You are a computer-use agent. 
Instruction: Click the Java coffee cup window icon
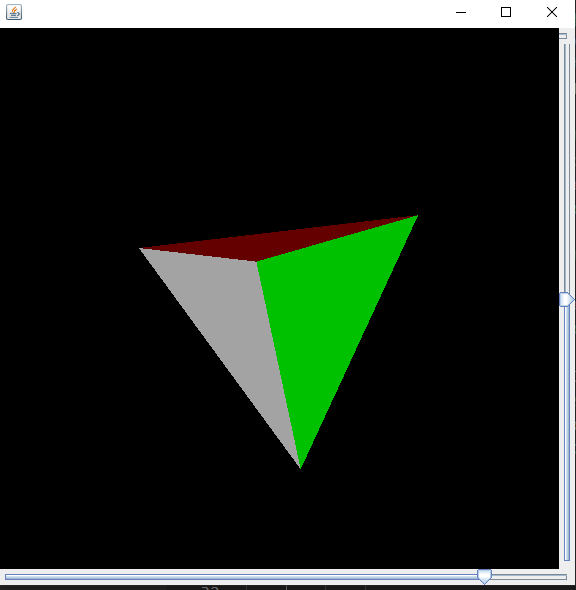coord(14,12)
